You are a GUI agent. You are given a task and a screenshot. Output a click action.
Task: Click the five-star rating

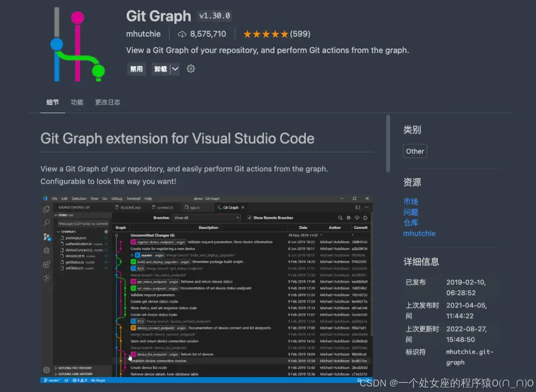click(x=266, y=34)
